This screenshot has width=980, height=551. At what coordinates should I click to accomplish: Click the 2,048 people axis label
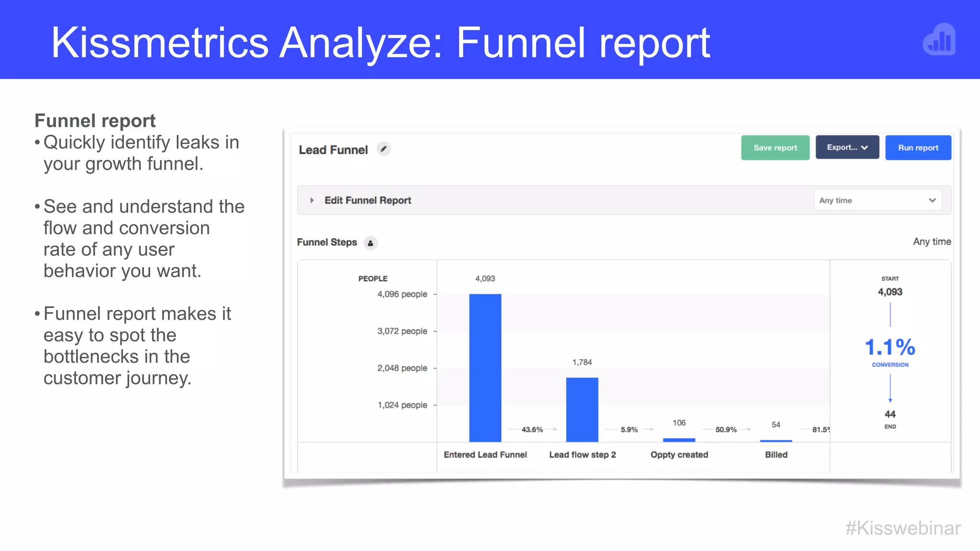pyautogui.click(x=402, y=368)
